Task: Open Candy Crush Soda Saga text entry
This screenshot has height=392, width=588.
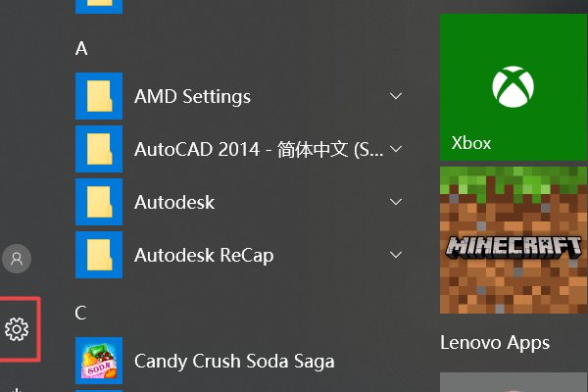Action: [234, 361]
